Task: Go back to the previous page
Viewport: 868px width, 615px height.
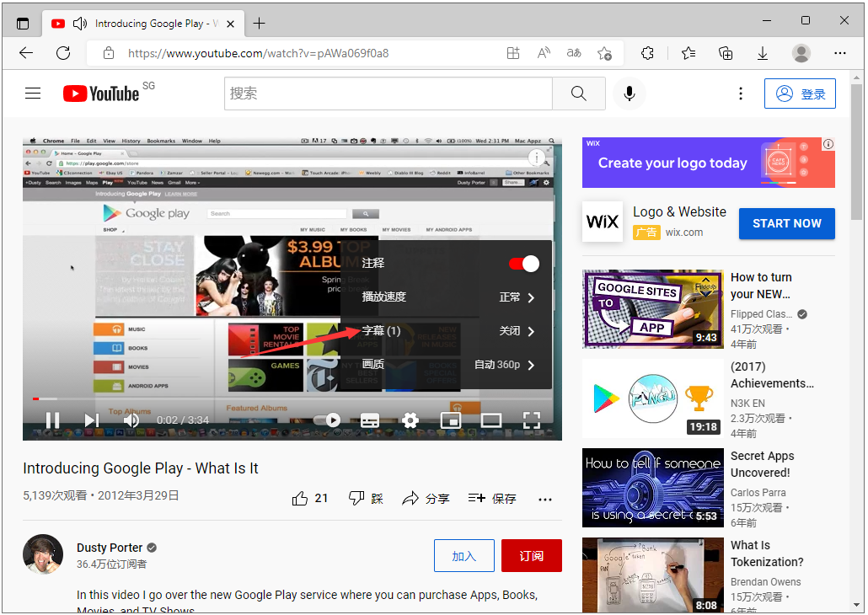Action: click(26, 53)
